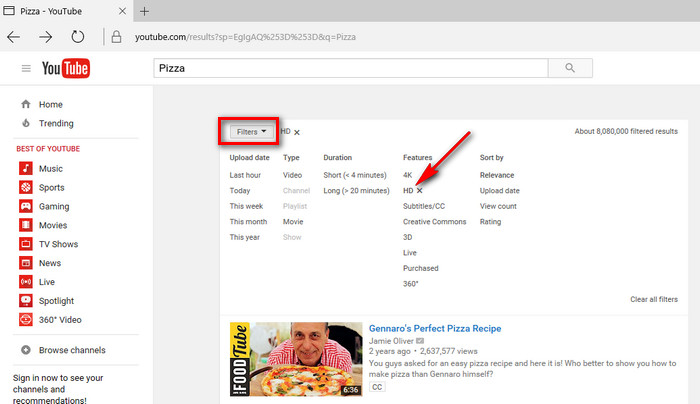Choose Short (< 4 minutes) duration
Screen dimensions: 700x404
click(x=355, y=175)
